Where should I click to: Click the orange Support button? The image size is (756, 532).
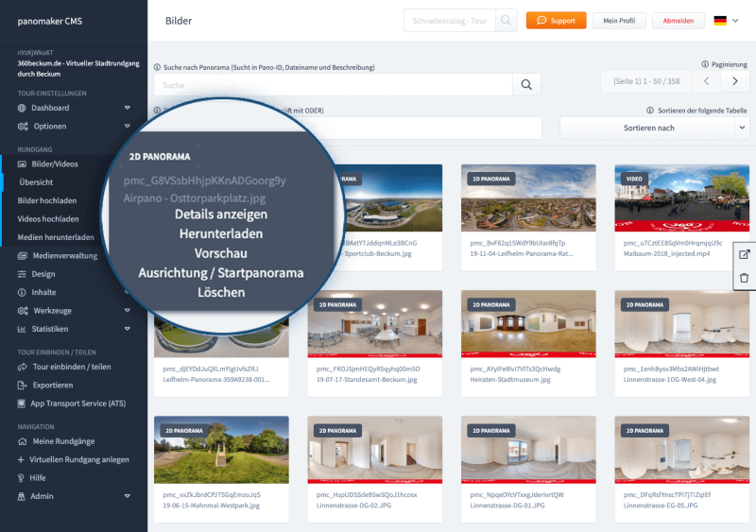[x=556, y=21]
